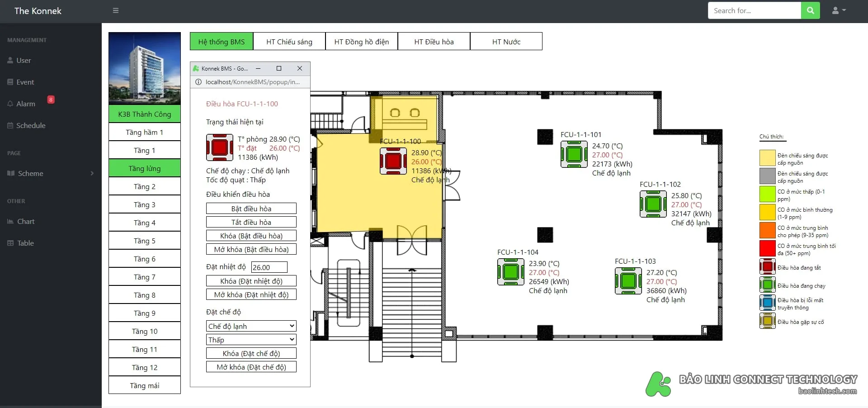Image resolution: width=868 pixels, height=408 pixels.
Task: Click the 'Bật điều hòa' button
Action: click(x=251, y=209)
